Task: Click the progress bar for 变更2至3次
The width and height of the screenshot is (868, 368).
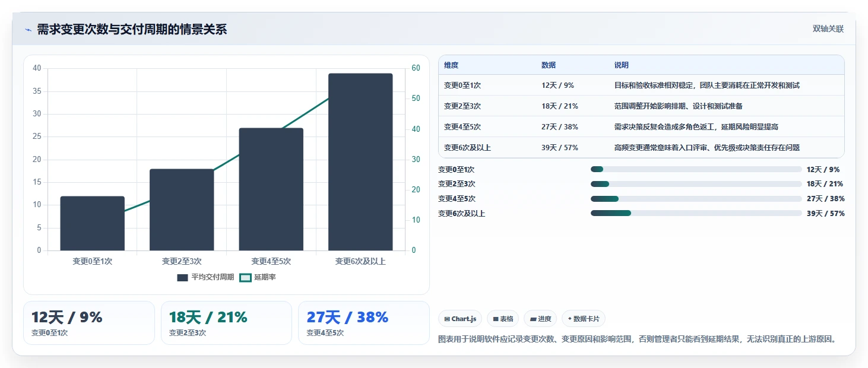Action: 696,184
